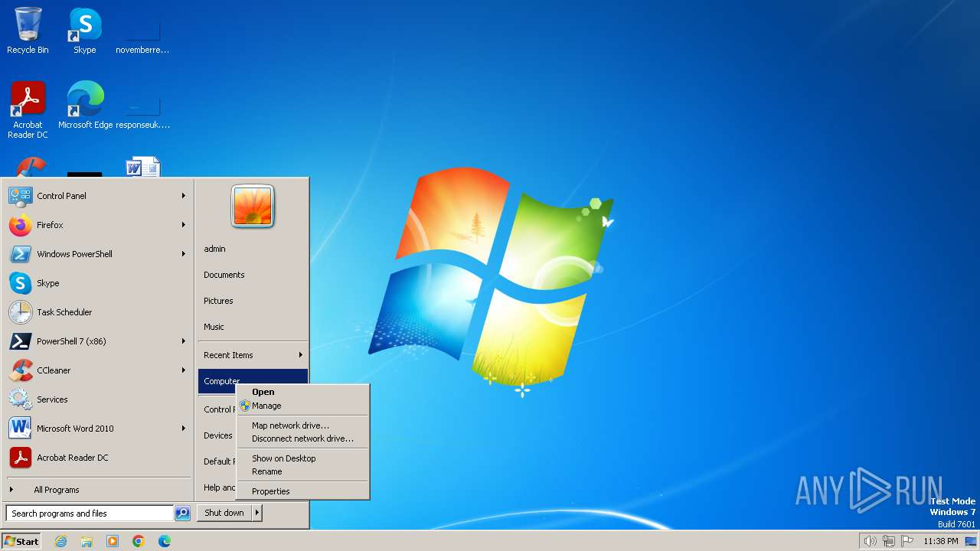Open the Devices entry in Start menu
980x551 pixels.
pos(217,435)
